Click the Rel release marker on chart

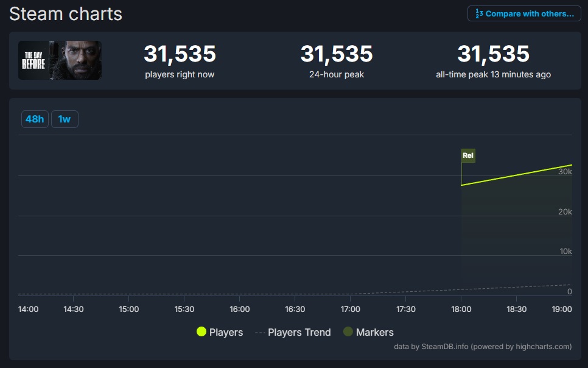pyautogui.click(x=468, y=155)
